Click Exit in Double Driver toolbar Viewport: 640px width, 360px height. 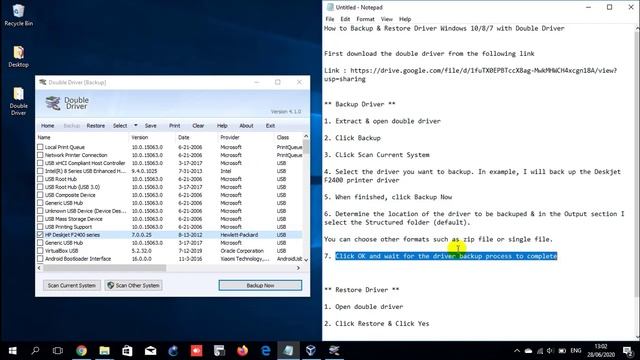[270, 126]
